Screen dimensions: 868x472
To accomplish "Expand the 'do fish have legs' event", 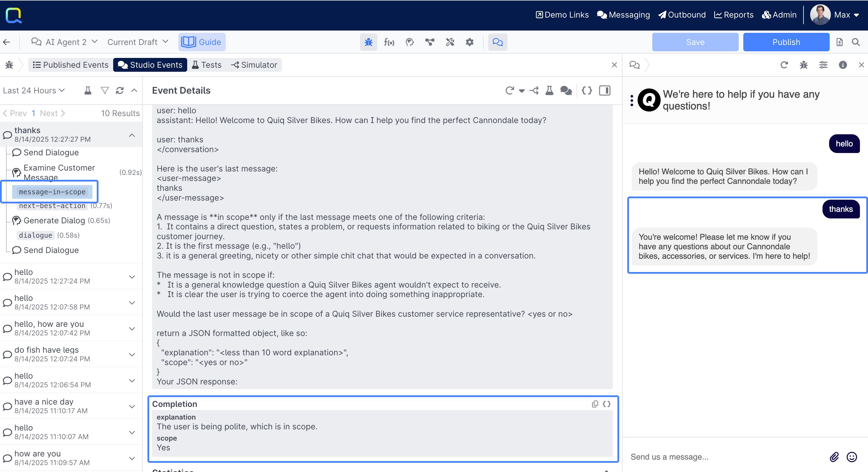I will [132, 355].
